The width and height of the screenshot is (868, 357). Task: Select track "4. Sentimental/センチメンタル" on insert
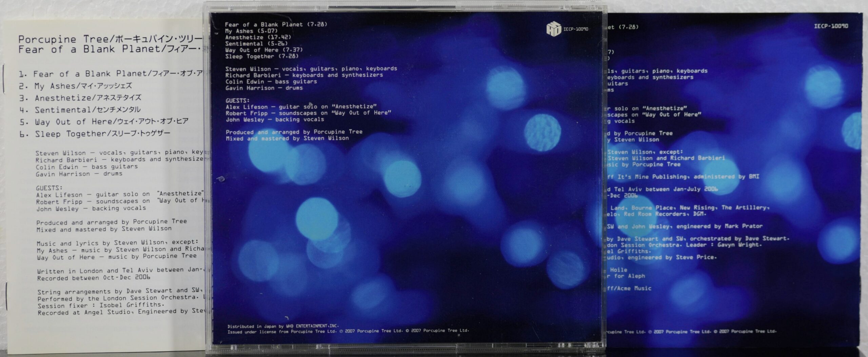pyautogui.click(x=80, y=110)
